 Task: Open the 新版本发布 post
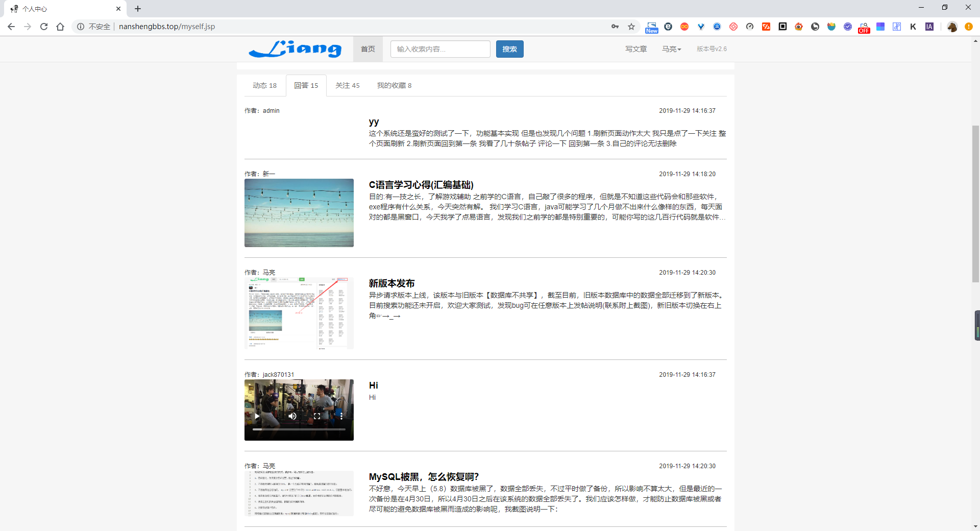pyautogui.click(x=391, y=283)
